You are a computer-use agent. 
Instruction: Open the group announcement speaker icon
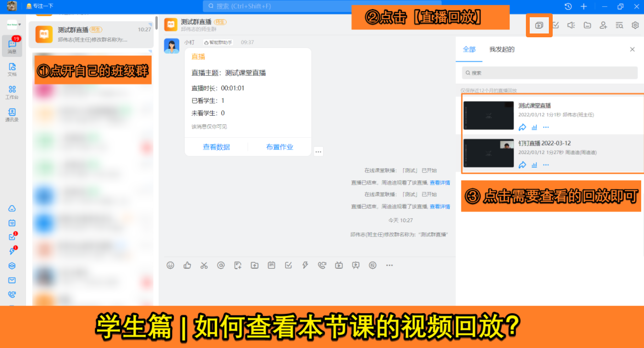[571, 25]
